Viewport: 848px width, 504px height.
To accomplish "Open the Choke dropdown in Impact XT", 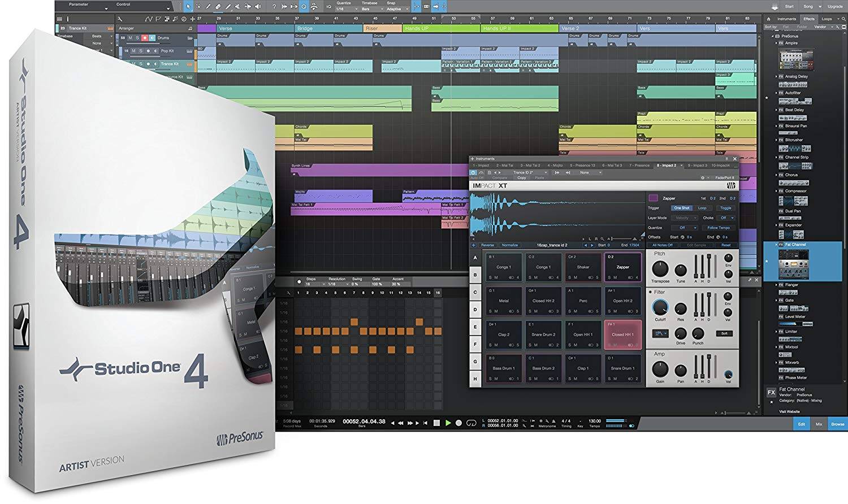I will (725, 218).
